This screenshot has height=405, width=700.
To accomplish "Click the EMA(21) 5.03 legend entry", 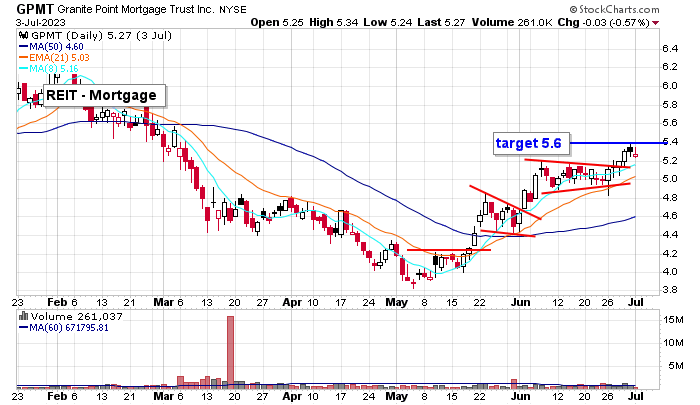I will [54, 58].
